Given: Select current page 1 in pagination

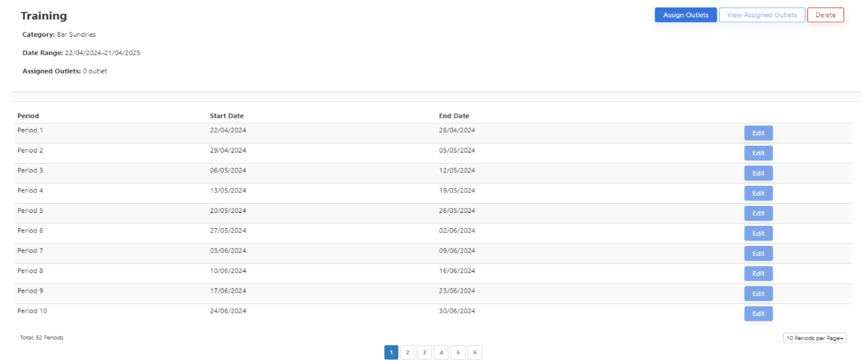Looking at the screenshot, I should [391, 353].
